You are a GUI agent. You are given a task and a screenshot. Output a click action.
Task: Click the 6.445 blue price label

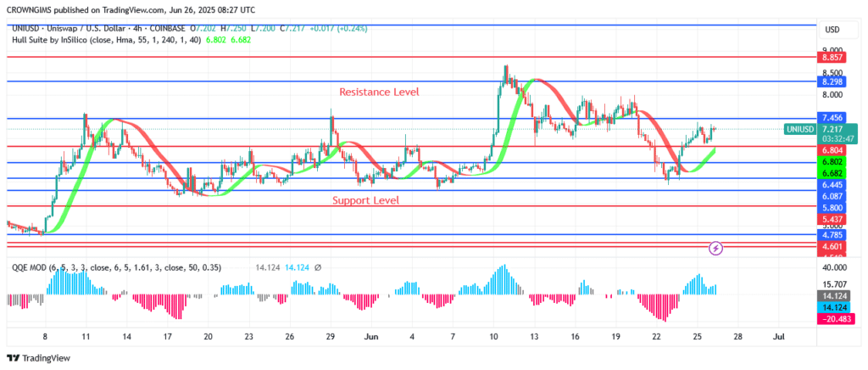[832, 184]
